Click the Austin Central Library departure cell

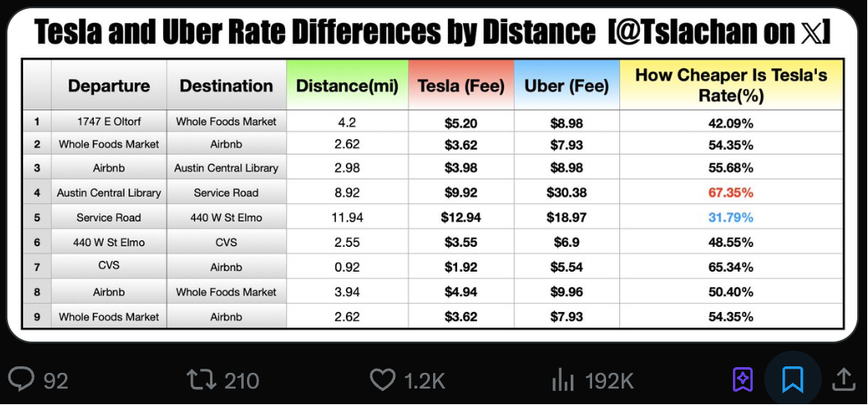click(x=109, y=193)
